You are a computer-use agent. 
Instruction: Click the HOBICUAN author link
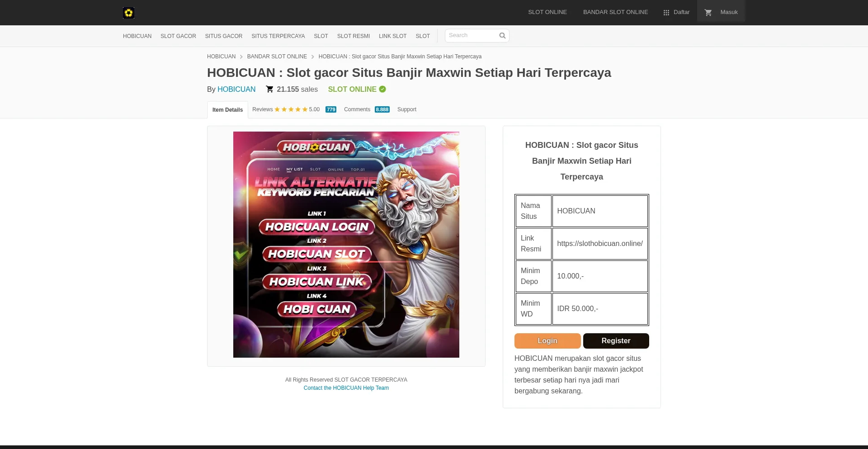[236, 89]
